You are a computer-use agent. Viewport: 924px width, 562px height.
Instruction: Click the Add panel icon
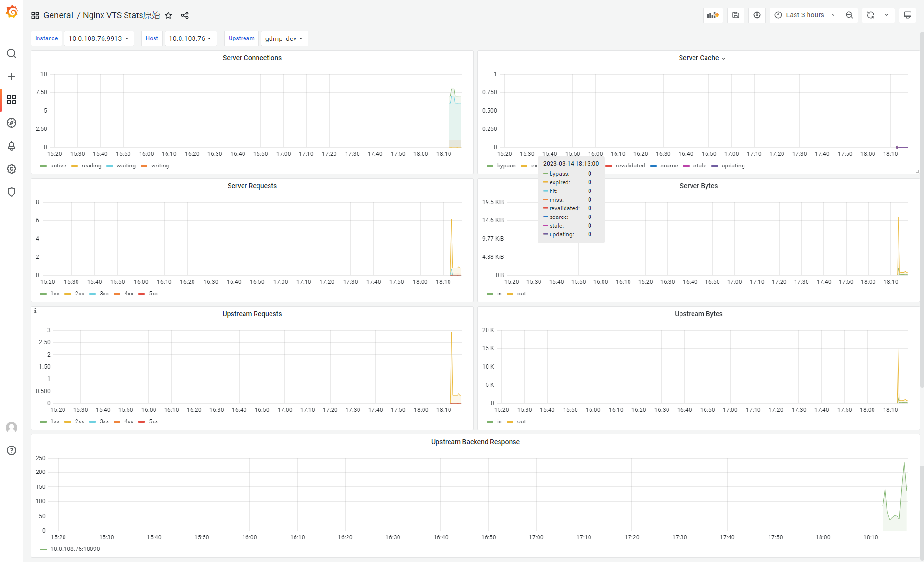(713, 15)
